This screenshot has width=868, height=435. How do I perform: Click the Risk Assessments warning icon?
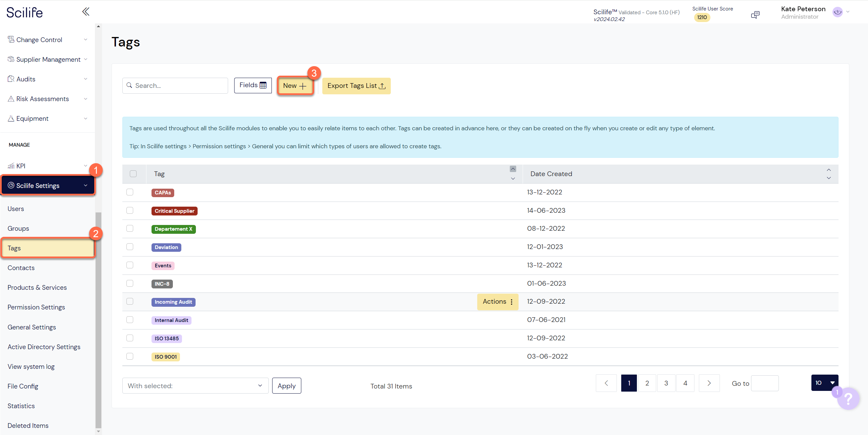(x=11, y=99)
